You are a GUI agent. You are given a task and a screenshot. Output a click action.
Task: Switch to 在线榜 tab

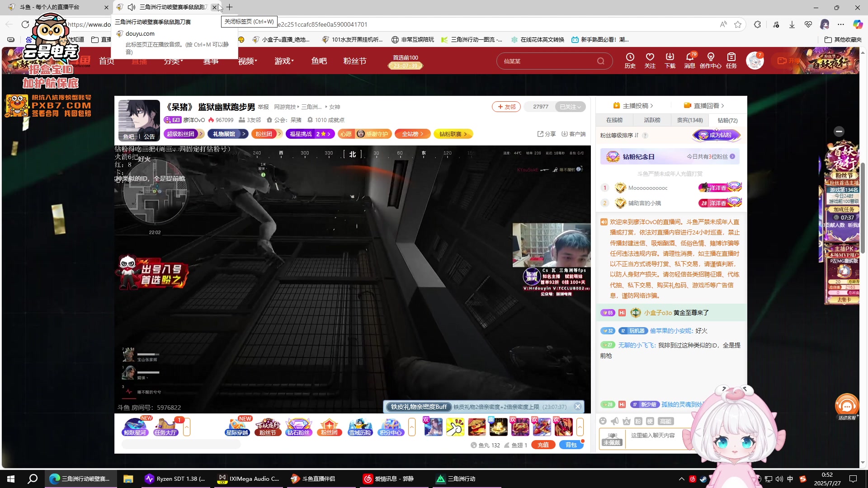(x=614, y=120)
